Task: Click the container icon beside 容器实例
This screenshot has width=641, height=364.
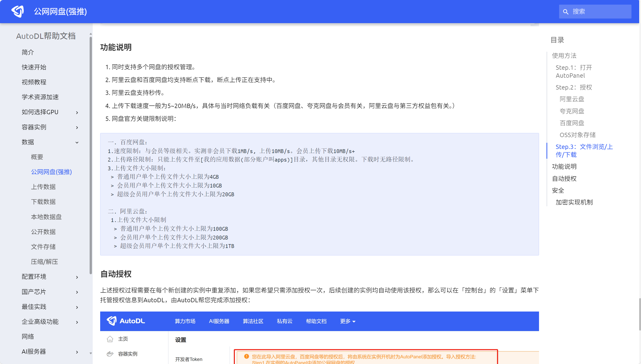Action: tap(110, 354)
